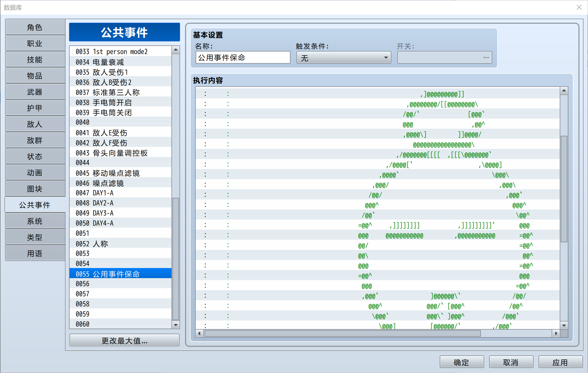This screenshot has width=588, height=373.
Task: Confirm with the 确定 button
Action: pos(461,362)
